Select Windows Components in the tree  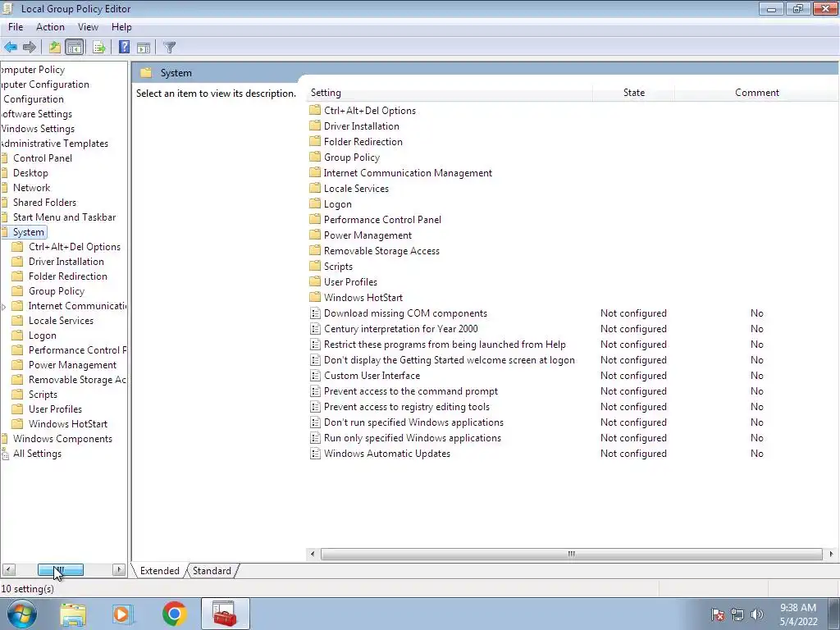tap(62, 439)
